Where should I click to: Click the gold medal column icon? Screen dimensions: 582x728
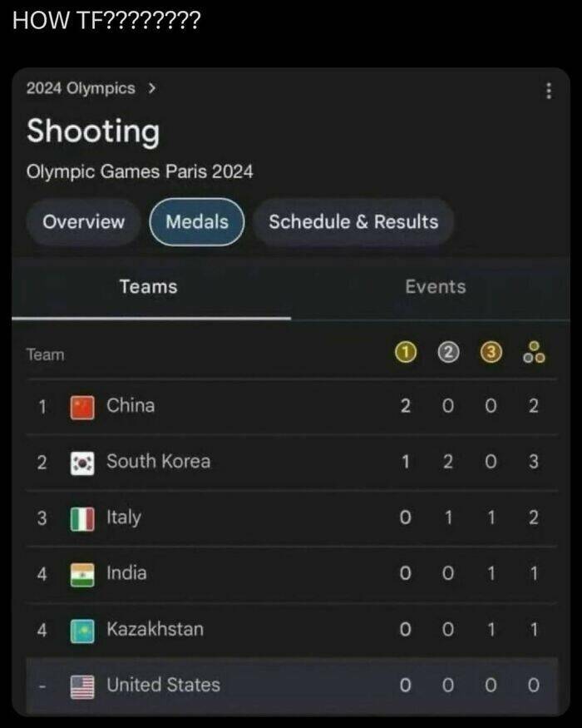[x=405, y=354]
